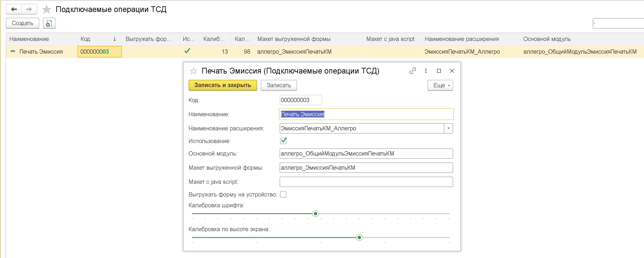Click the Создать button

click(22, 23)
